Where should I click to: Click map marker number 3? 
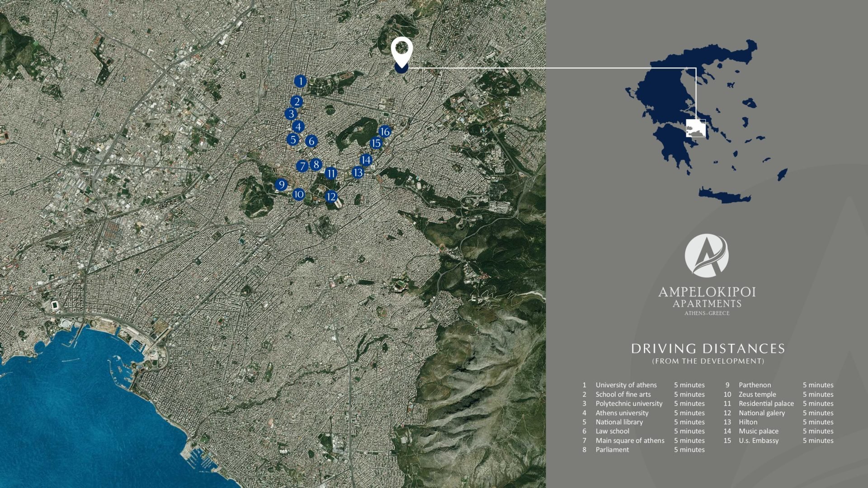[291, 114]
